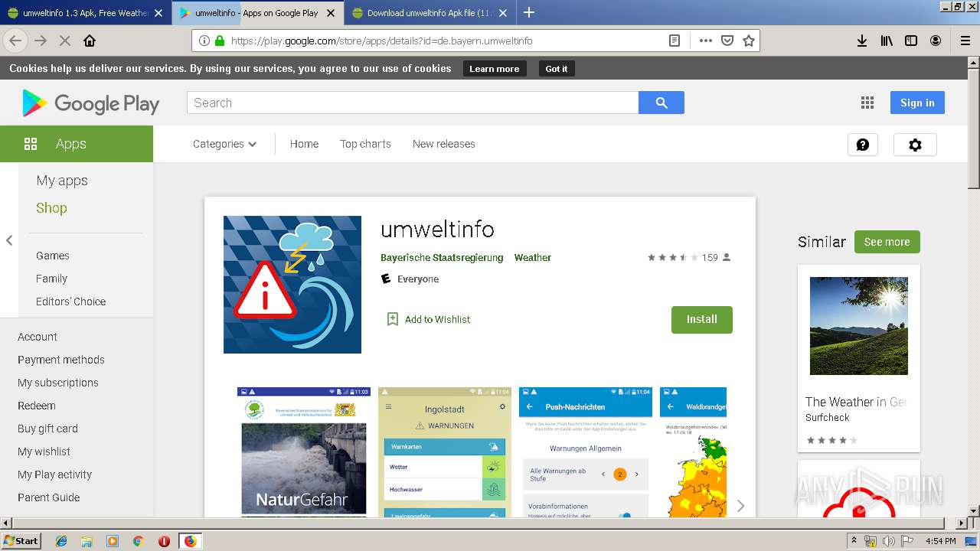The height and width of the screenshot is (551, 980).
Task: Open The Weather in Germany app card
Action: 859,358
